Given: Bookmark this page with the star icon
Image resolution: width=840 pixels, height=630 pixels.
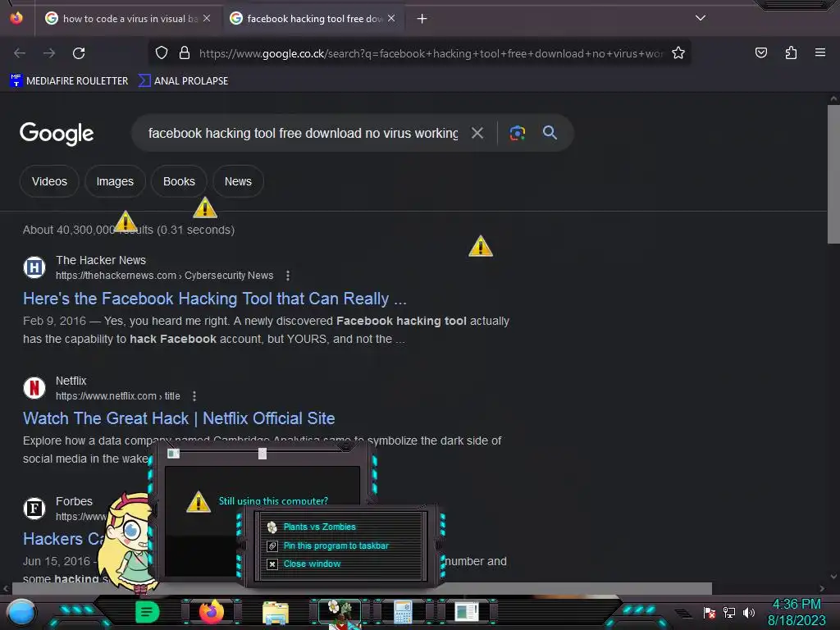Looking at the screenshot, I should point(678,53).
